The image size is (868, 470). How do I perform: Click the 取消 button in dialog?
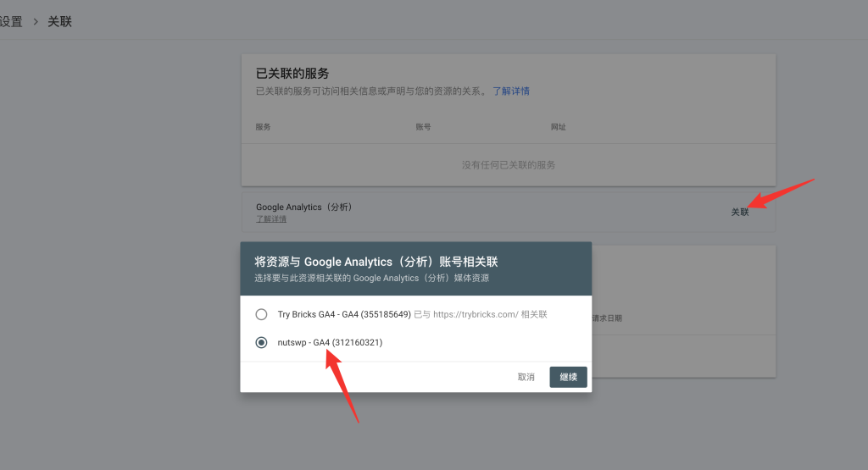pos(526,377)
